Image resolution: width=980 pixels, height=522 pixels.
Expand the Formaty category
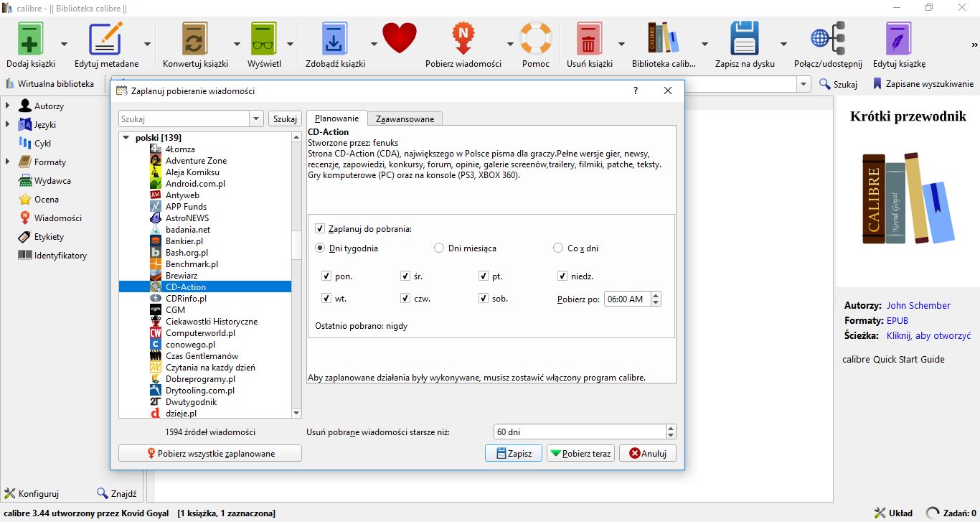[x=7, y=162]
